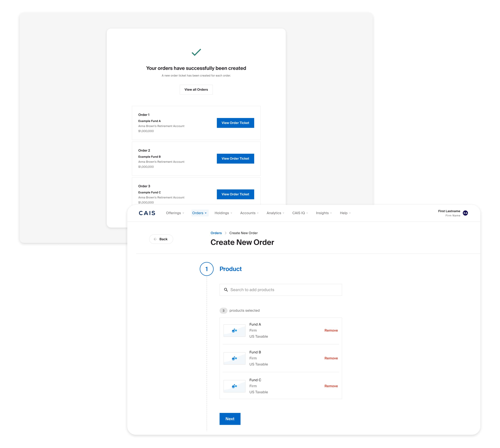Click View Order Ticket for Order 2

click(235, 158)
